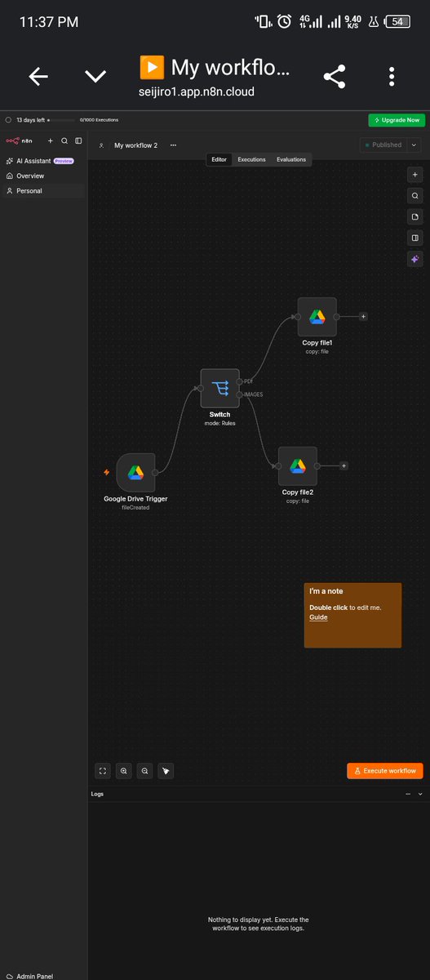430x980 pixels.
Task: Click the Preview badge next to AI Assistant
Action: [63, 161]
